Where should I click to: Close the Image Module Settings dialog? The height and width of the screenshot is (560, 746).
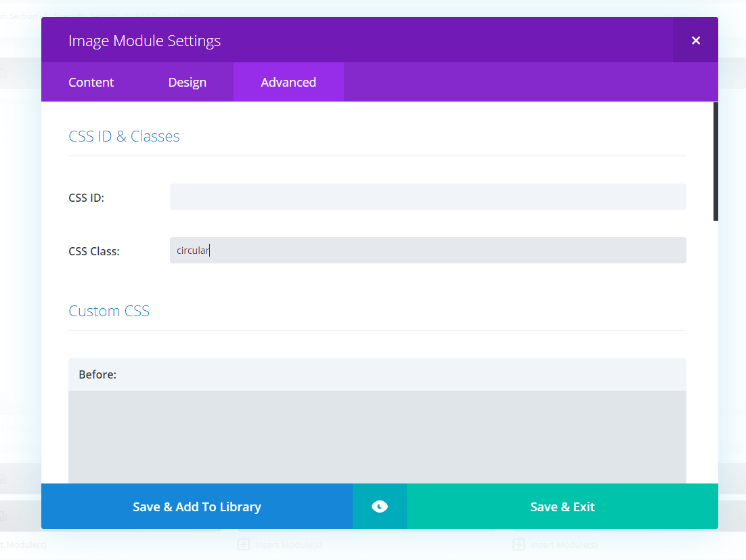tap(695, 40)
